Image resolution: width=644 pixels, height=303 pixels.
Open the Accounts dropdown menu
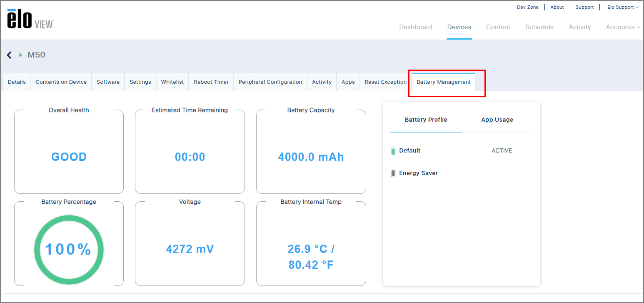623,27
